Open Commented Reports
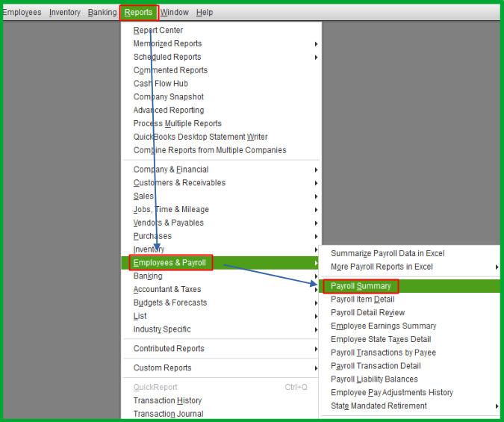Image resolution: width=504 pixels, height=422 pixels. click(170, 70)
